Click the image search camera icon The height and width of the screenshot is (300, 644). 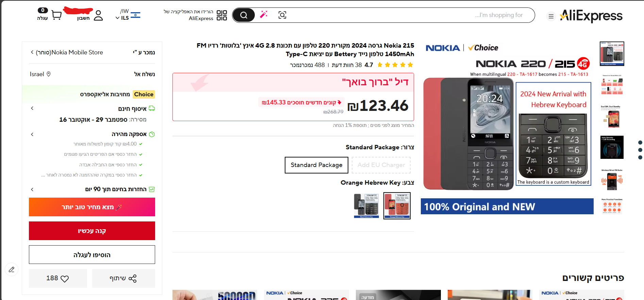point(282,15)
